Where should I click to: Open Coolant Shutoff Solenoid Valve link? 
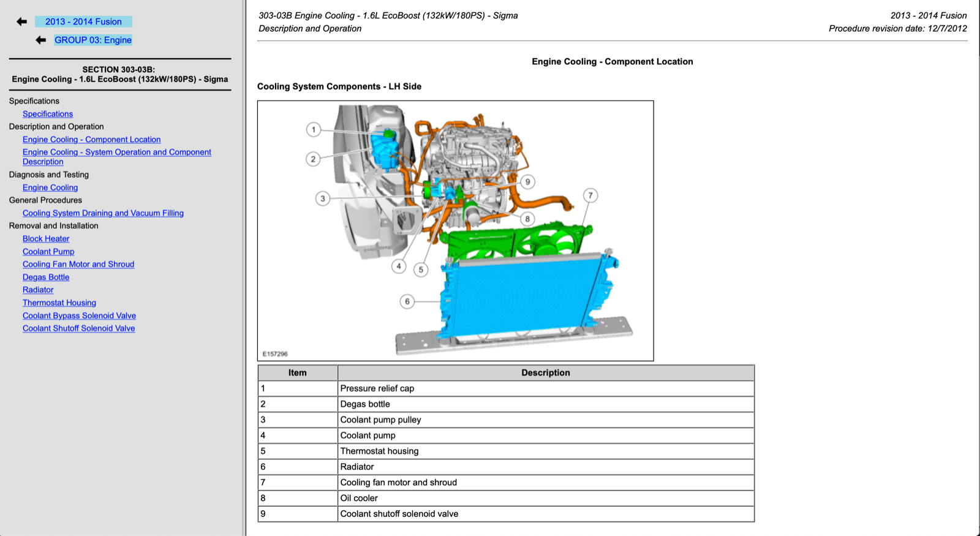pos(78,329)
